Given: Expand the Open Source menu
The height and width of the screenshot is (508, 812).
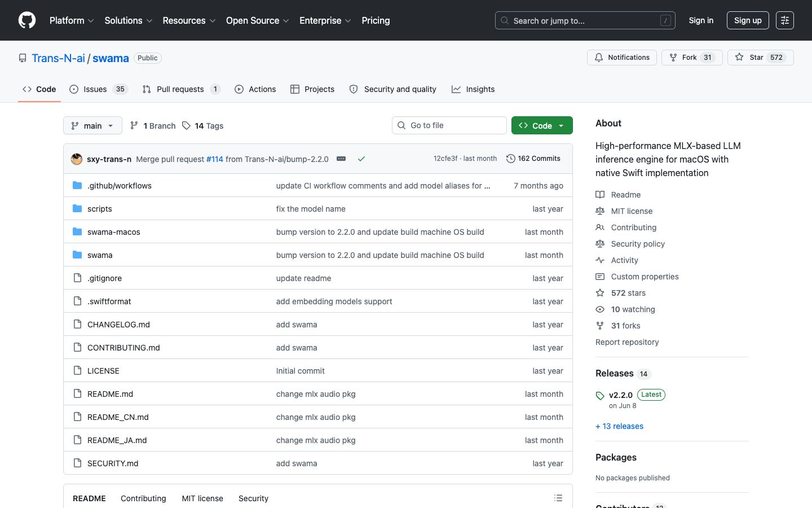Looking at the screenshot, I should (258, 20).
